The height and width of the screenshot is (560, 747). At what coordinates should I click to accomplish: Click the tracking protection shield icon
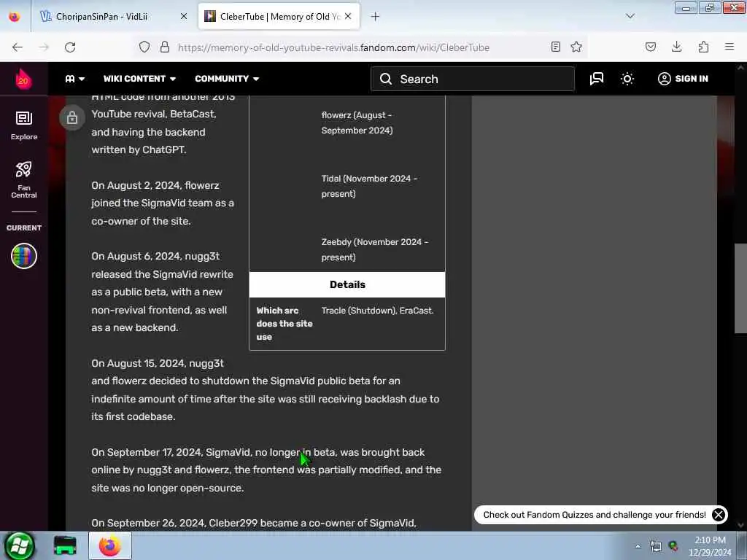pyautogui.click(x=144, y=47)
